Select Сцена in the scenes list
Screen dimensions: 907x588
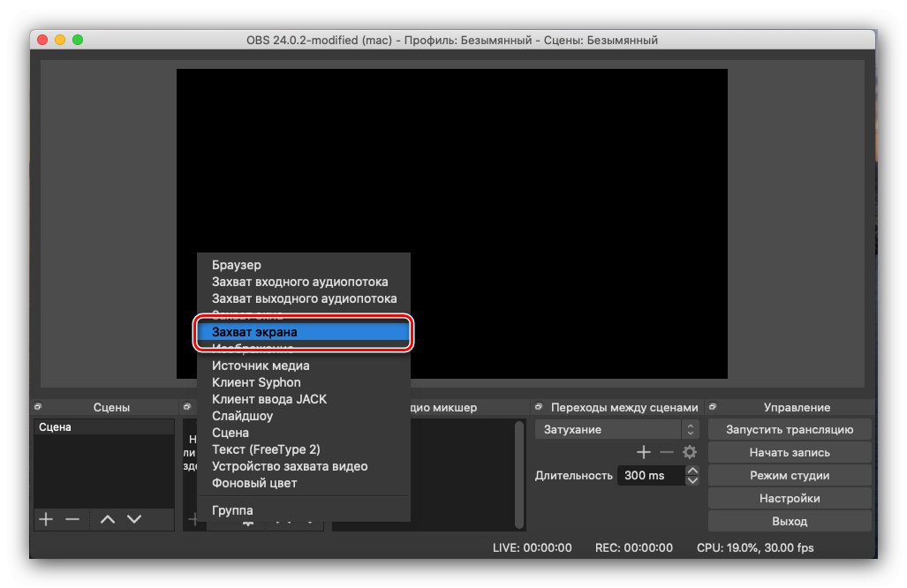(56, 426)
